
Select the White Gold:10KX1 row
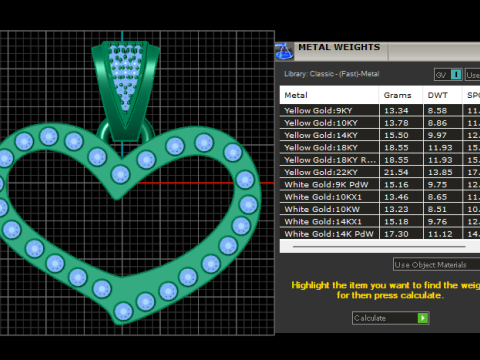(x=380, y=197)
